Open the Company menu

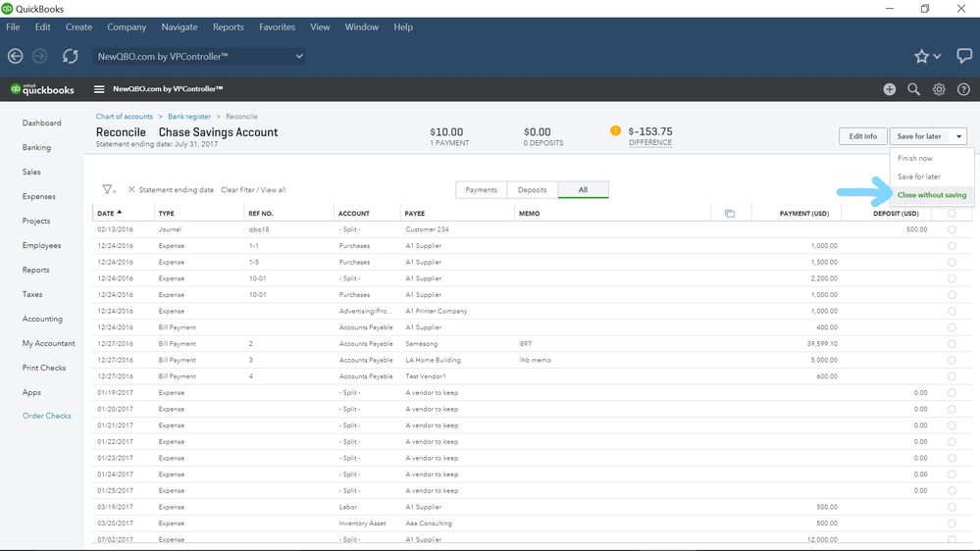(x=127, y=26)
